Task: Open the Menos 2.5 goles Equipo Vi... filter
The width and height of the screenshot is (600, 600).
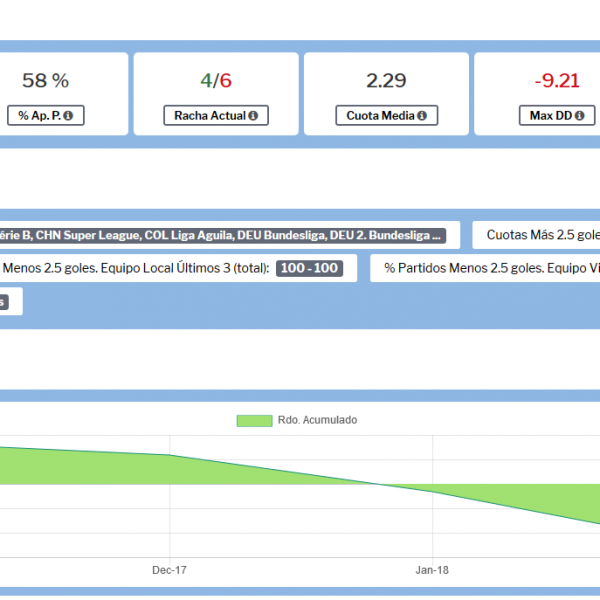Action: (x=487, y=268)
